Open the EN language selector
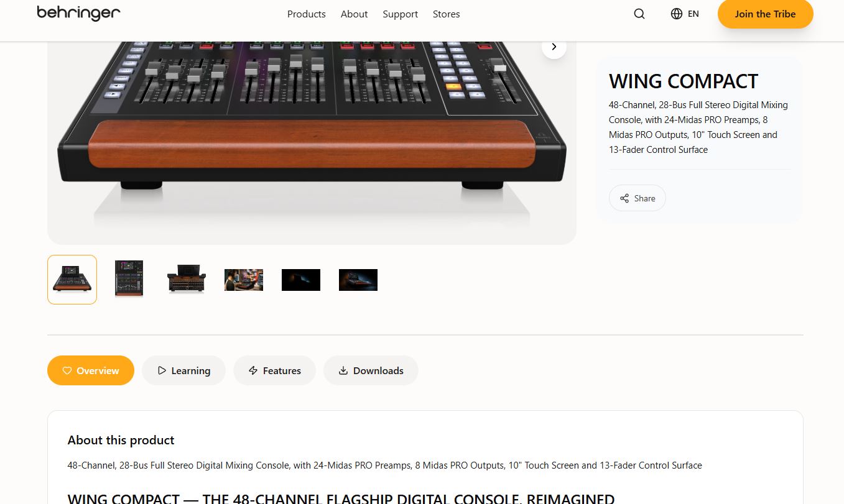 (x=685, y=14)
